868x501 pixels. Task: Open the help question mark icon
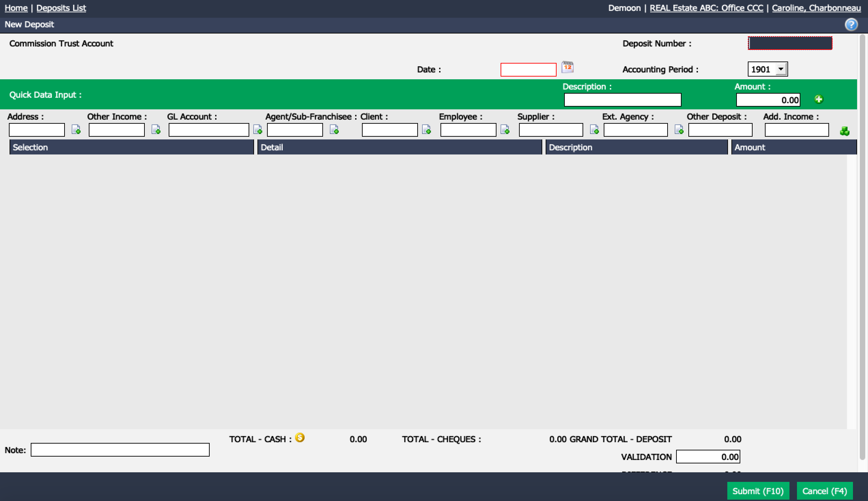[x=851, y=24]
